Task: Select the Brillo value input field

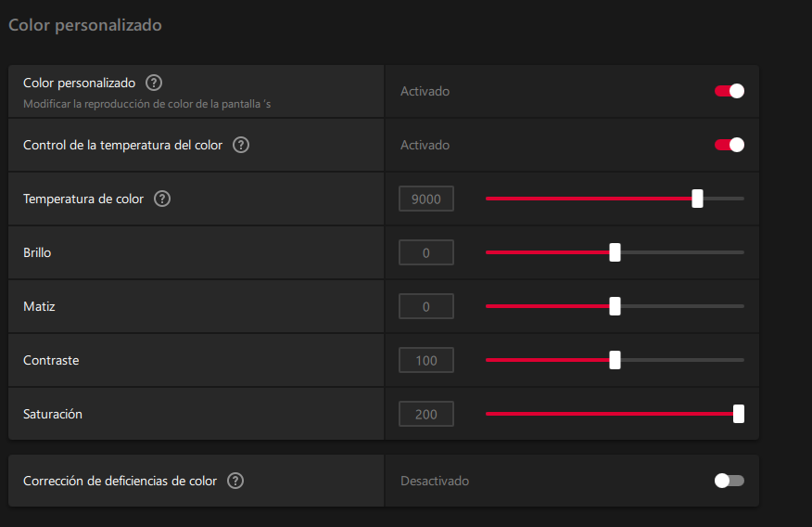Action: pyautogui.click(x=426, y=252)
